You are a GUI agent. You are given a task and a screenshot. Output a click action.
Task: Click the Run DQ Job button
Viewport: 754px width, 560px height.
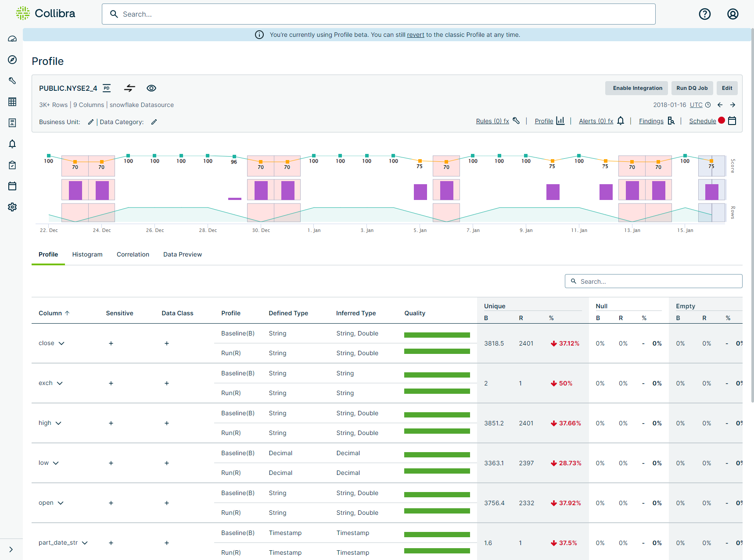(x=692, y=88)
